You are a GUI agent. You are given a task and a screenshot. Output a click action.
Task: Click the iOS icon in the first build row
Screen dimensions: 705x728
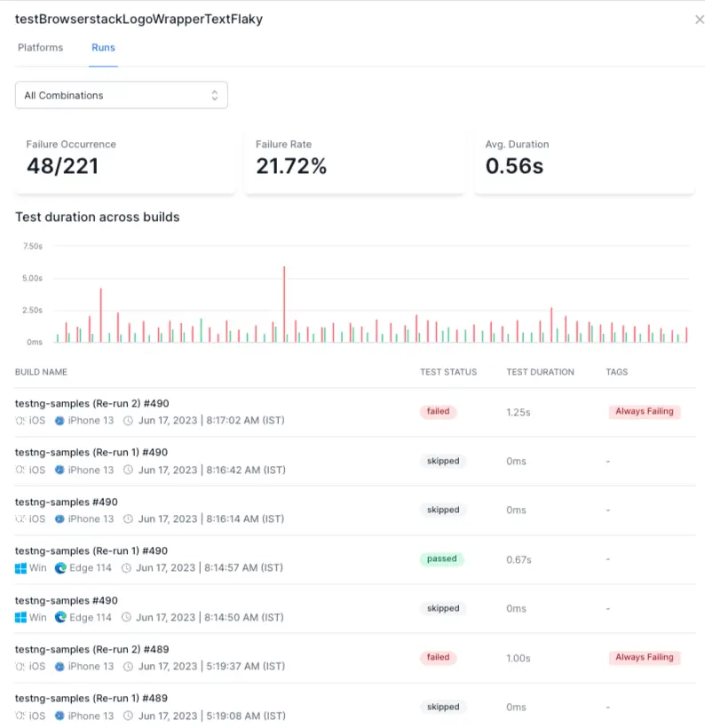click(x=20, y=421)
